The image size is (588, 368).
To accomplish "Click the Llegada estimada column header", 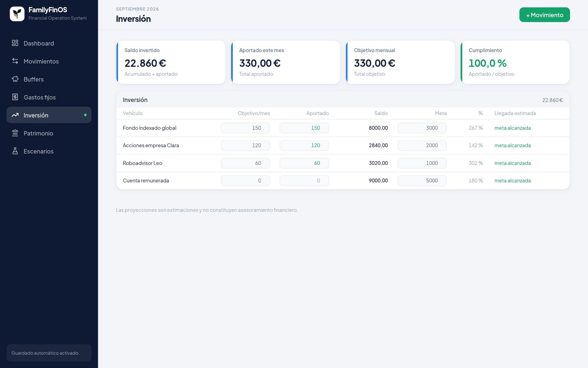I will [515, 113].
